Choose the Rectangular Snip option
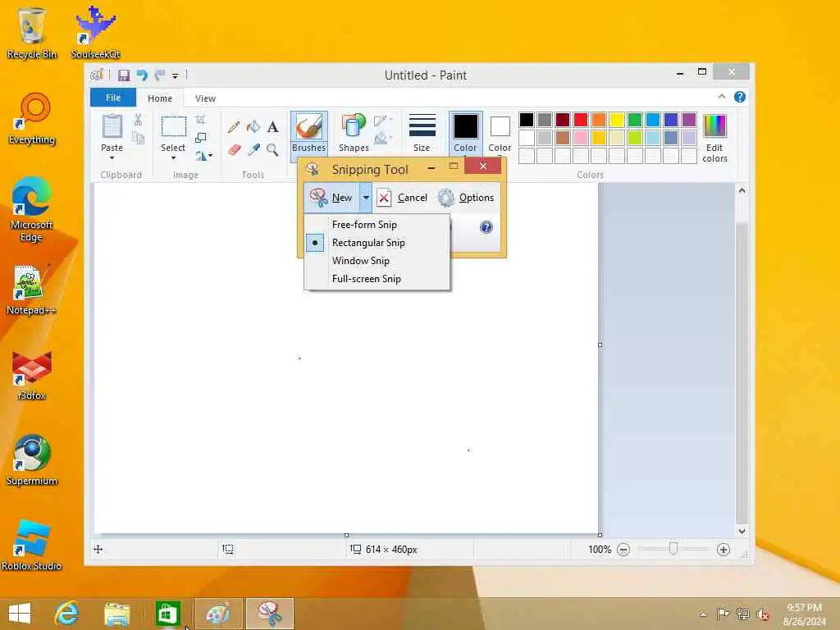The height and width of the screenshot is (630, 840). tap(377, 243)
